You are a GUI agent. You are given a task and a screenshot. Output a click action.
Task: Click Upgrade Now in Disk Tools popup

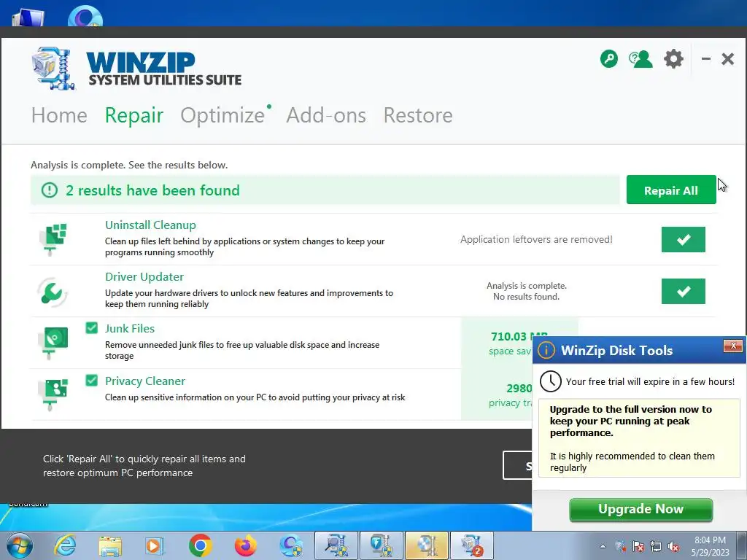pos(640,510)
